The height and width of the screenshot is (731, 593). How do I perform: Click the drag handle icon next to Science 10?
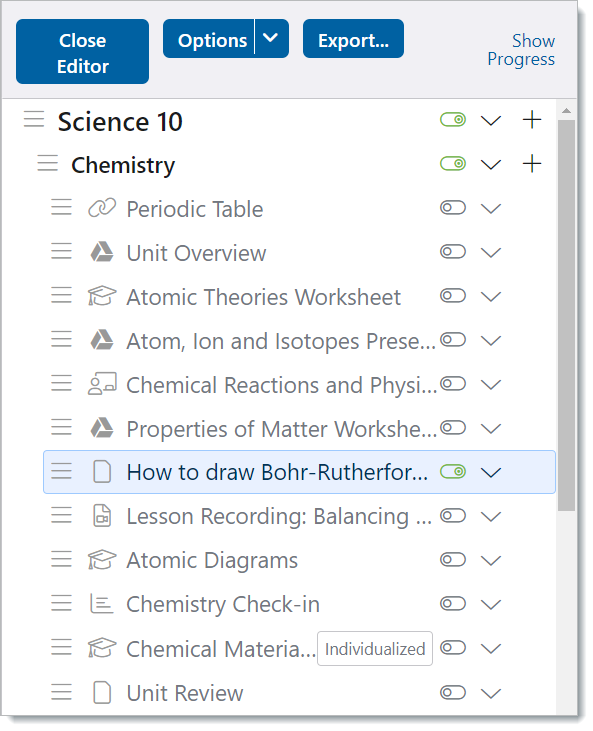(34, 120)
